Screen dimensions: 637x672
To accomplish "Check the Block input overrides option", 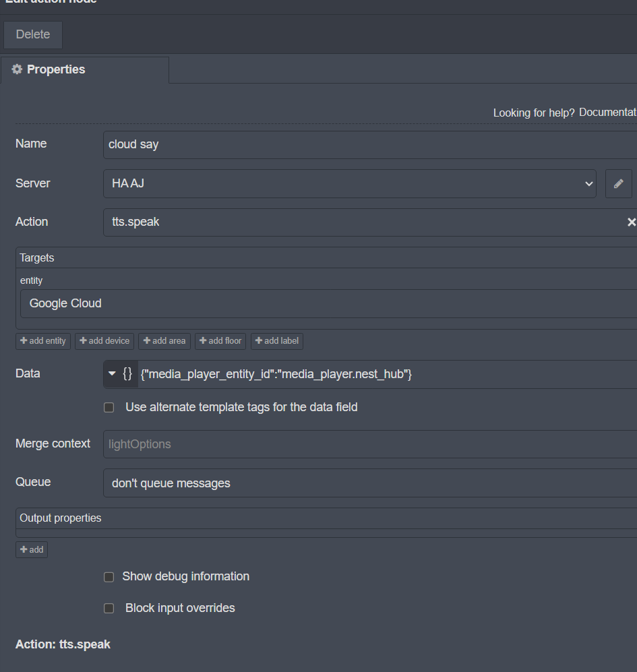I will coord(109,608).
